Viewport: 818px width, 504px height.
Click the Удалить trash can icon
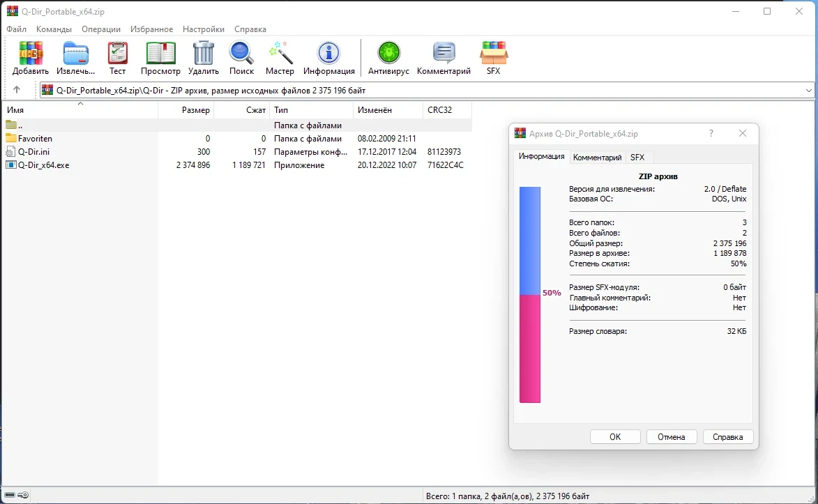204,53
